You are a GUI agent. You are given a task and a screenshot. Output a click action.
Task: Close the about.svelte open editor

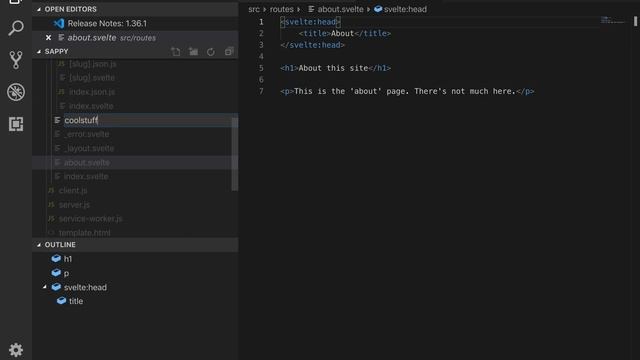[x=49, y=38]
